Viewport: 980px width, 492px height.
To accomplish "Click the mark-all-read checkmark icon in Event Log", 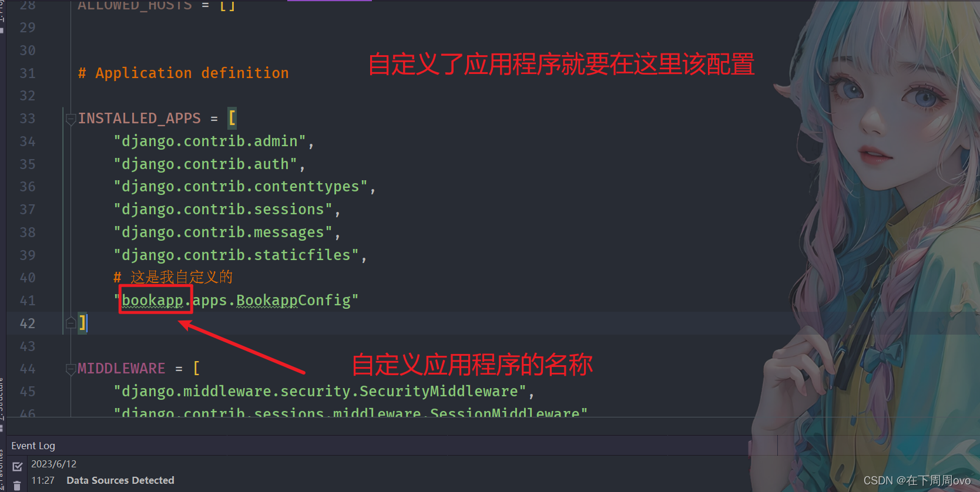I will point(18,466).
